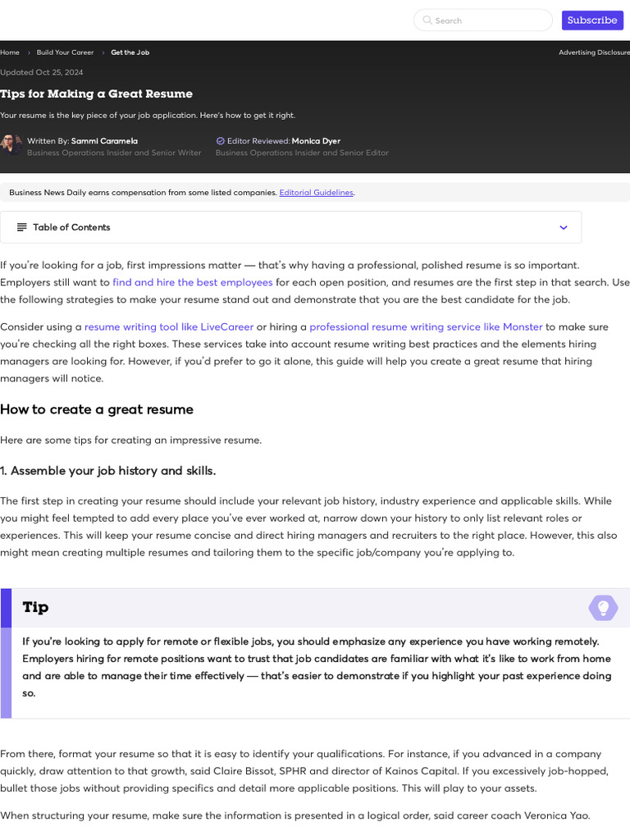Open editor Monica Dyer's profile
This screenshot has height=840, width=630.
(316, 141)
